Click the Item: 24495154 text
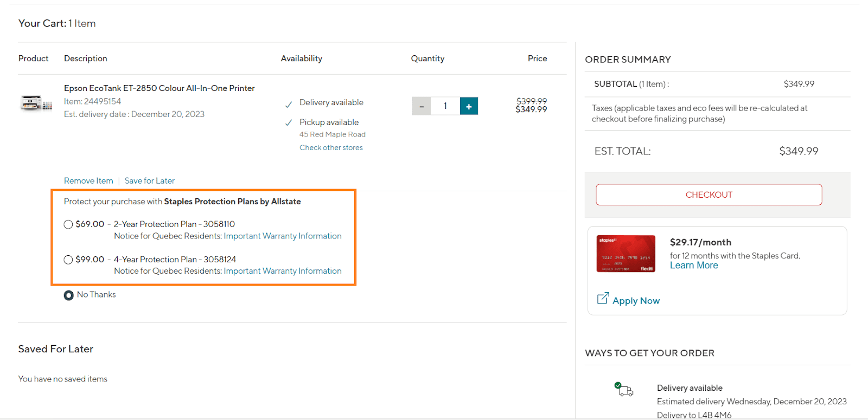The height and width of the screenshot is (420, 868). 92,101
